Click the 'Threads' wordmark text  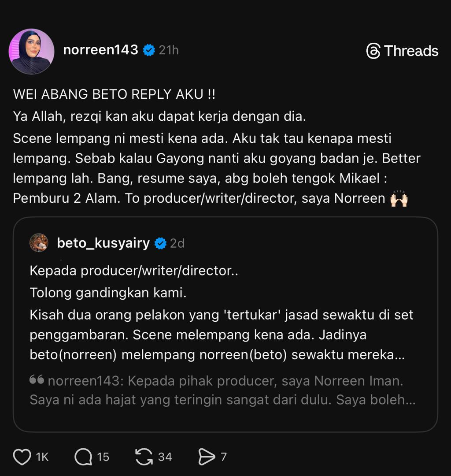click(x=411, y=51)
